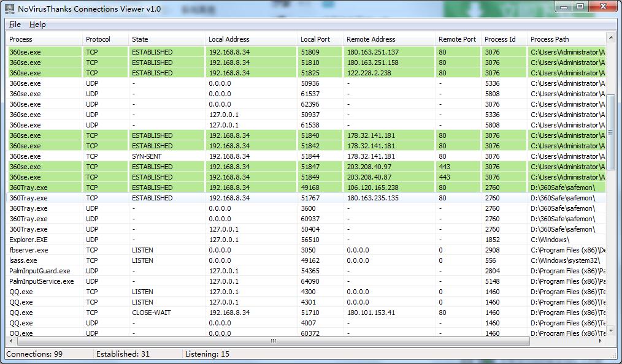Select remote address 203.208.40.87
622x364 pixels.
369,177
